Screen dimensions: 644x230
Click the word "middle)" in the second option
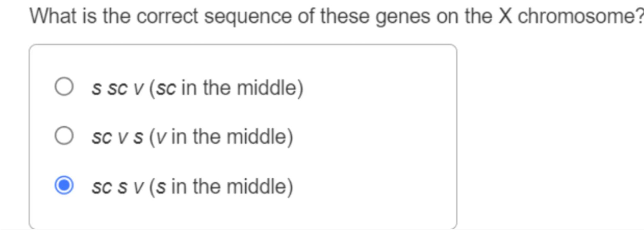[260, 137]
